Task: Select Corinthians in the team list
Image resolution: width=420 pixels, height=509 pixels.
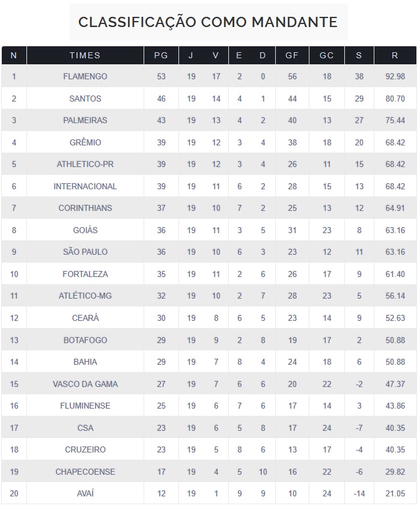Action: point(85,208)
